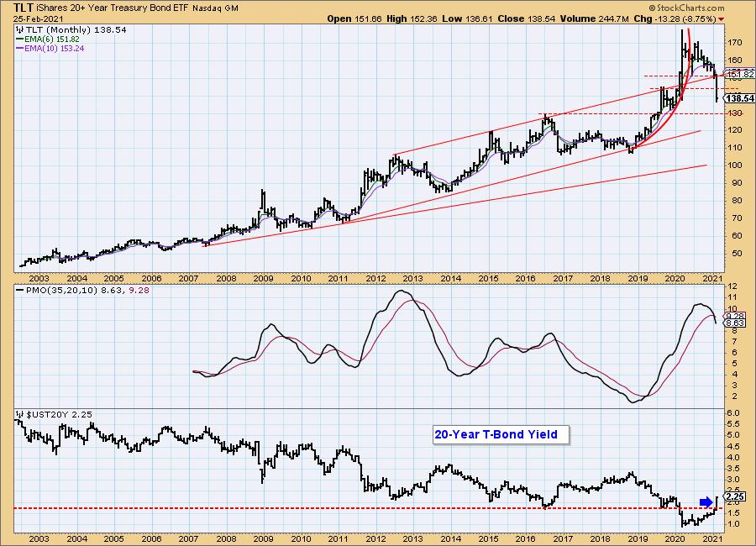Click the 1.0 label on the yield axis
Viewport: 756px width, 546px height.
[732, 524]
